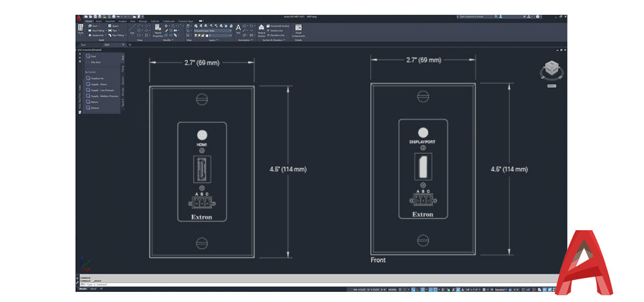Select the Pipe Fitting tool
The width and height of the screenshot is (644, 302).
(116, 36)
